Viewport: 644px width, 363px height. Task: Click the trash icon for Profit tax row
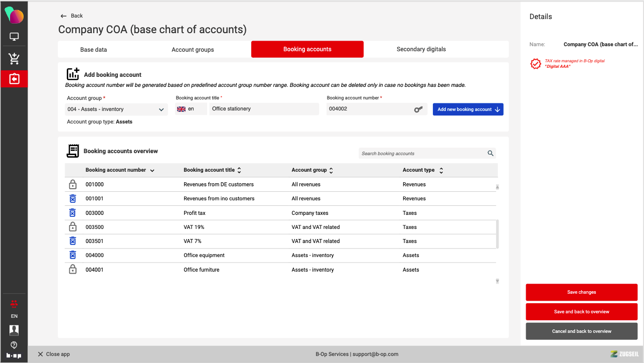click(73, 213)
